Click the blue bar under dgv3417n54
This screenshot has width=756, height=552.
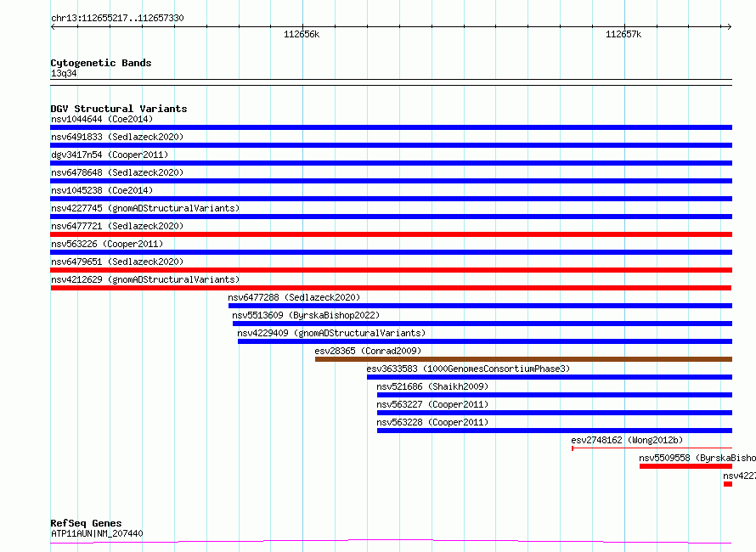(391, 163)
